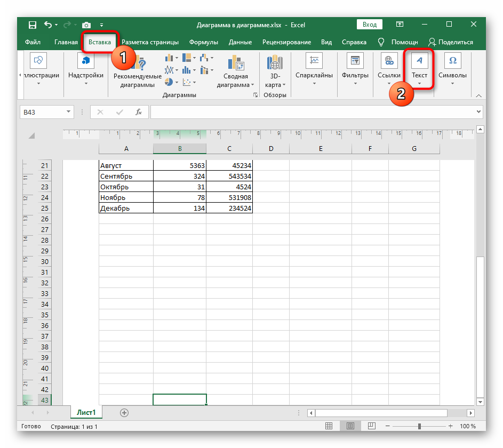
Task: Open the Формулы ribbon tab
Action: pyautogui.click(x=203, y=42)
